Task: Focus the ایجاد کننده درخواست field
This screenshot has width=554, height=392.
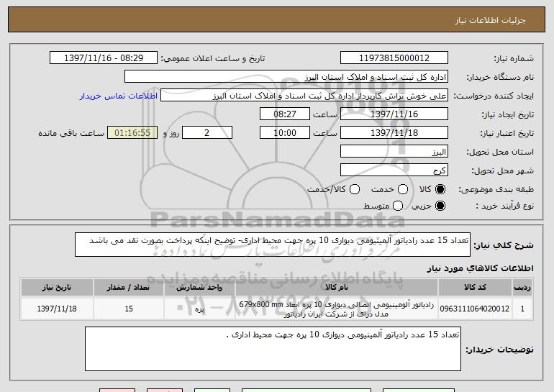Action: tap(304, 96)
